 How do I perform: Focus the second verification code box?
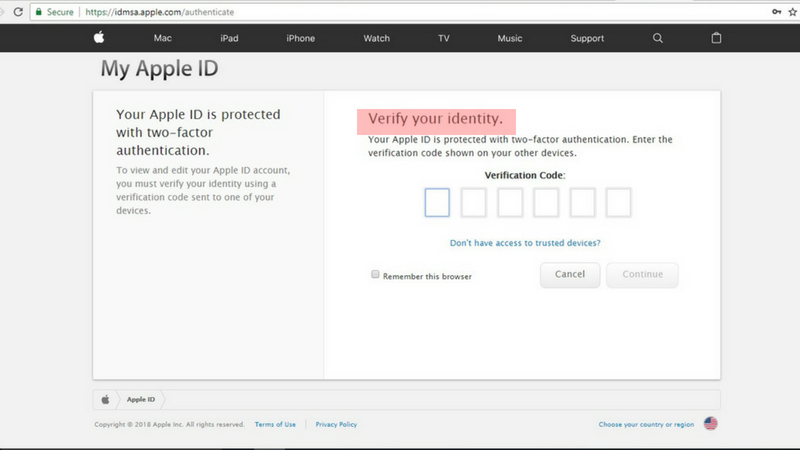pyautogui.click(x=473, y=203)
